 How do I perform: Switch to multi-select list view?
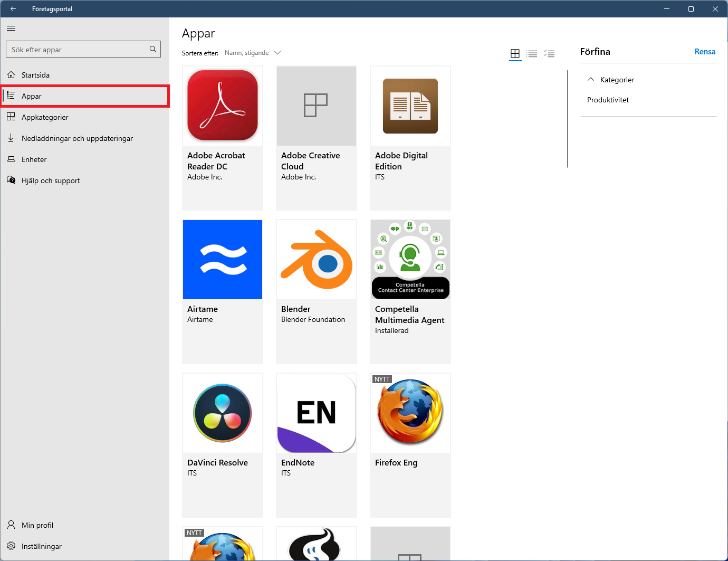[549, 53]
